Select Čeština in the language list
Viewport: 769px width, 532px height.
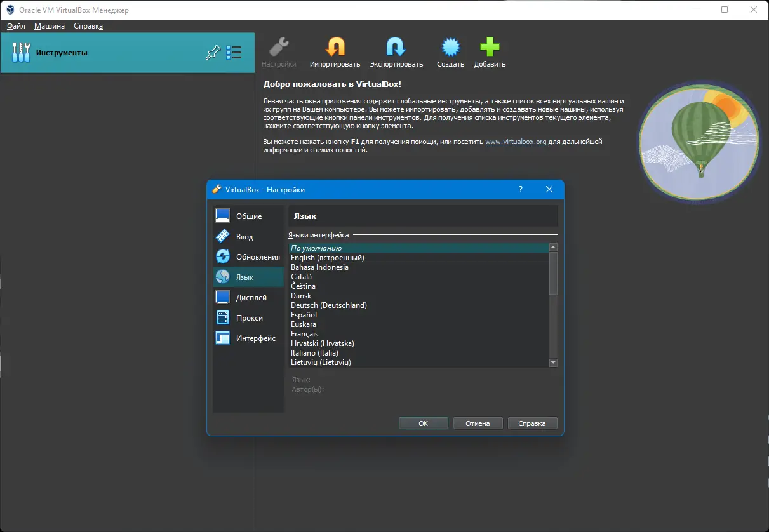[418, 286]
